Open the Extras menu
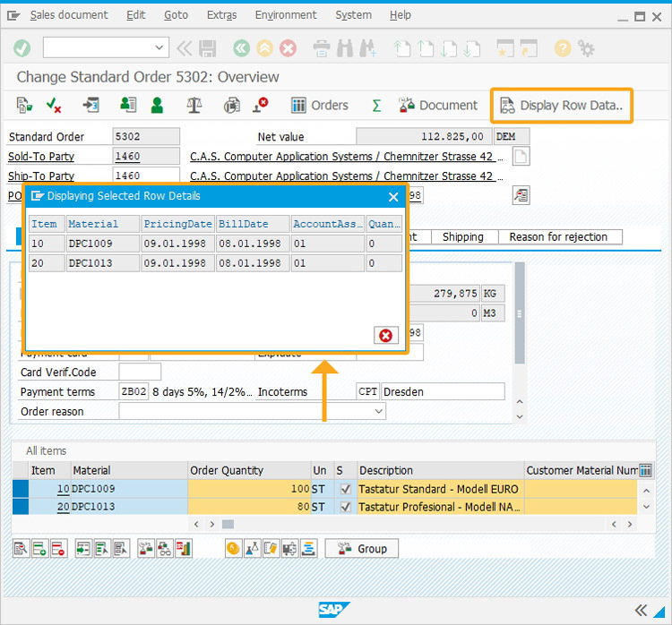This screenshot has width=672, height=625. pyautogui.click(x=221, y=15)
